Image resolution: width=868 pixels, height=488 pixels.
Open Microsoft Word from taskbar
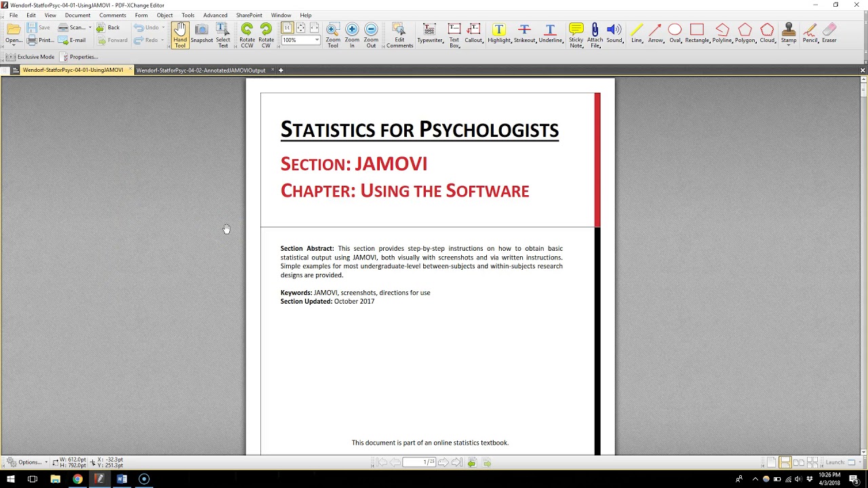tap(122, 479)
